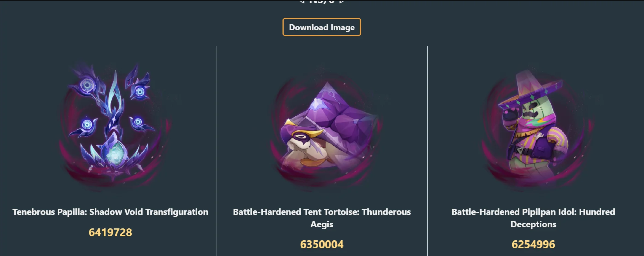Select the 6350004 HP value

322,244
